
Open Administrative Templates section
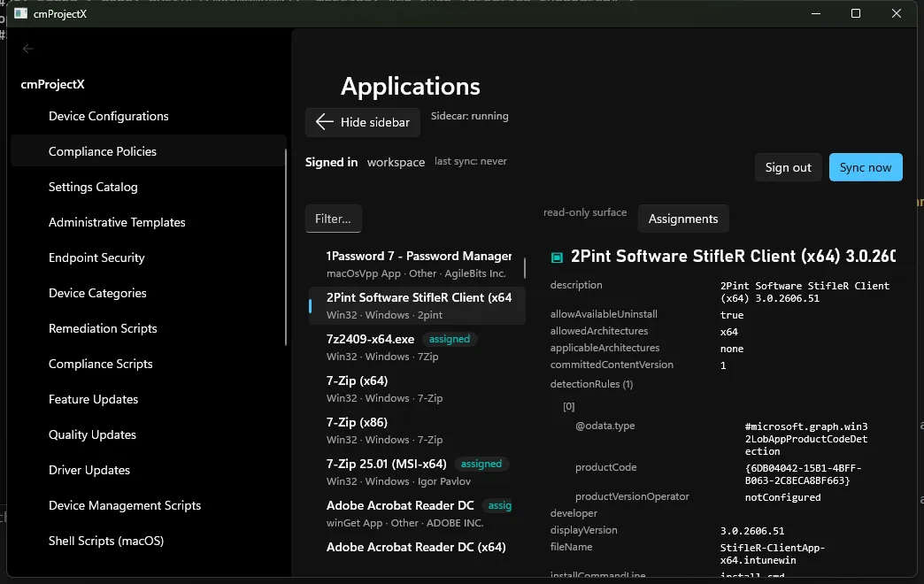click(x=149, y=222)
